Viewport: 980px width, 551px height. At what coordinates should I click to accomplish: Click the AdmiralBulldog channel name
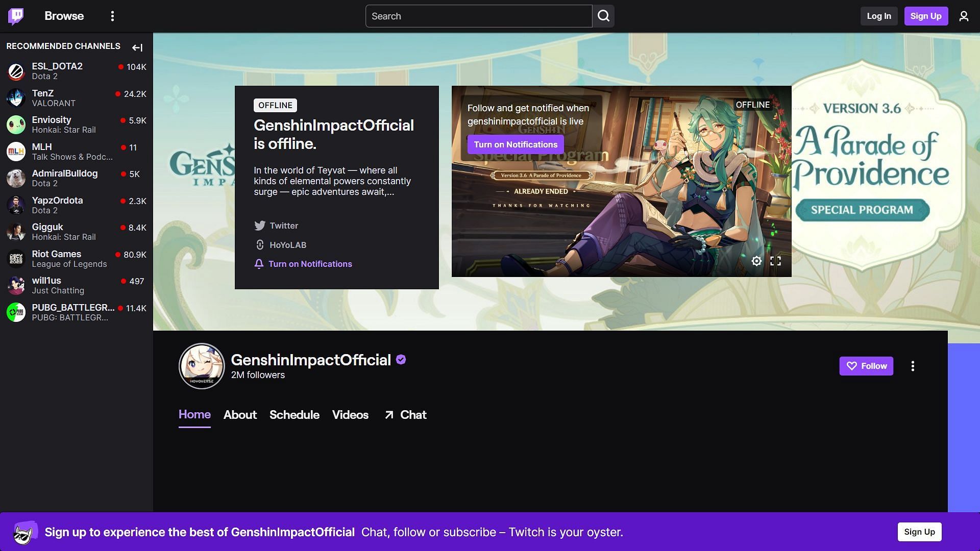coord(65,173)
